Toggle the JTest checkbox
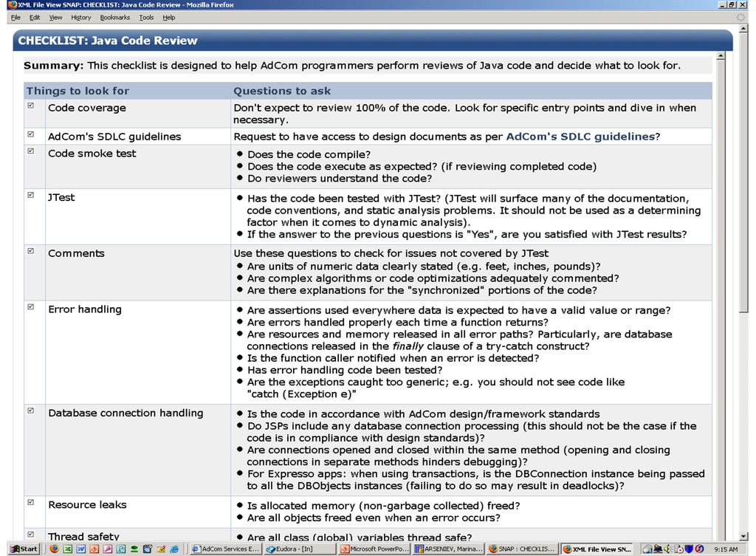 [x=31, y=195]
